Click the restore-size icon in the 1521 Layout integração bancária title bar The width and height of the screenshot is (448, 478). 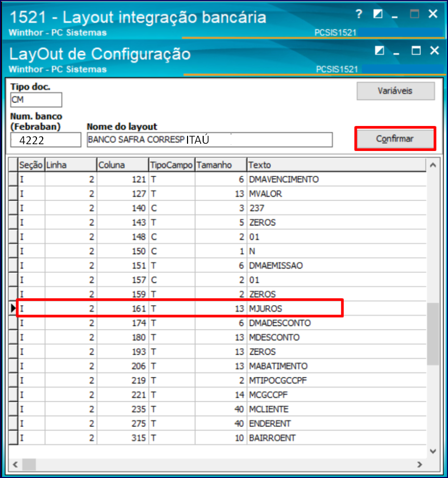tap(378, 14)
